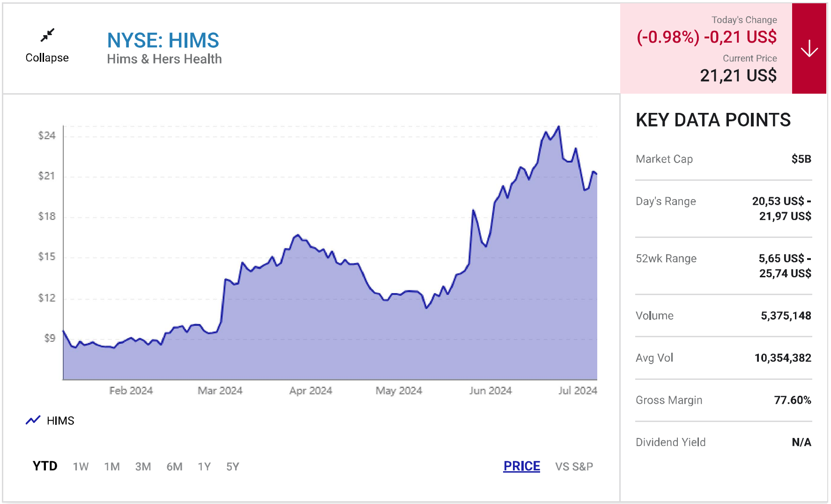Toggle the HIMS series legend label

[x=60, y=421]
